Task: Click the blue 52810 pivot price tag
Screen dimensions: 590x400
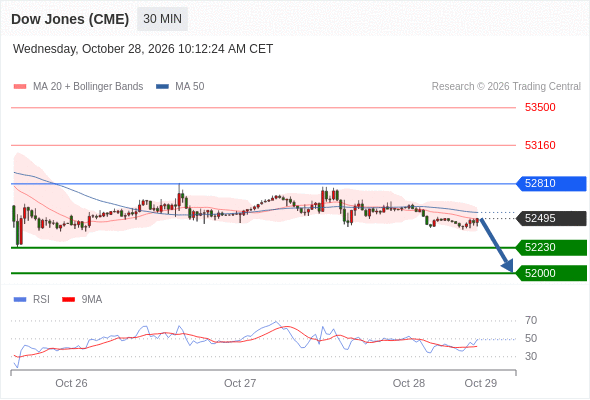Action: point(551,184)
